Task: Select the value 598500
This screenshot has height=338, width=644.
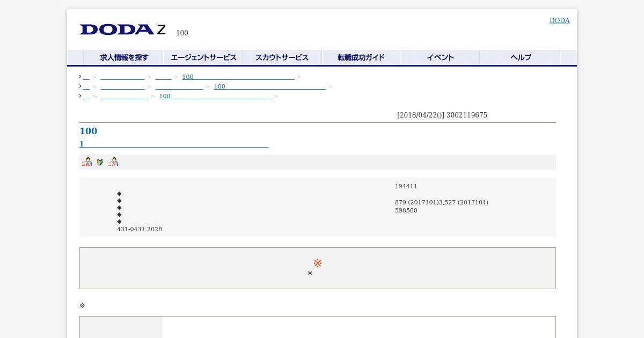Action: pos(406,210)
